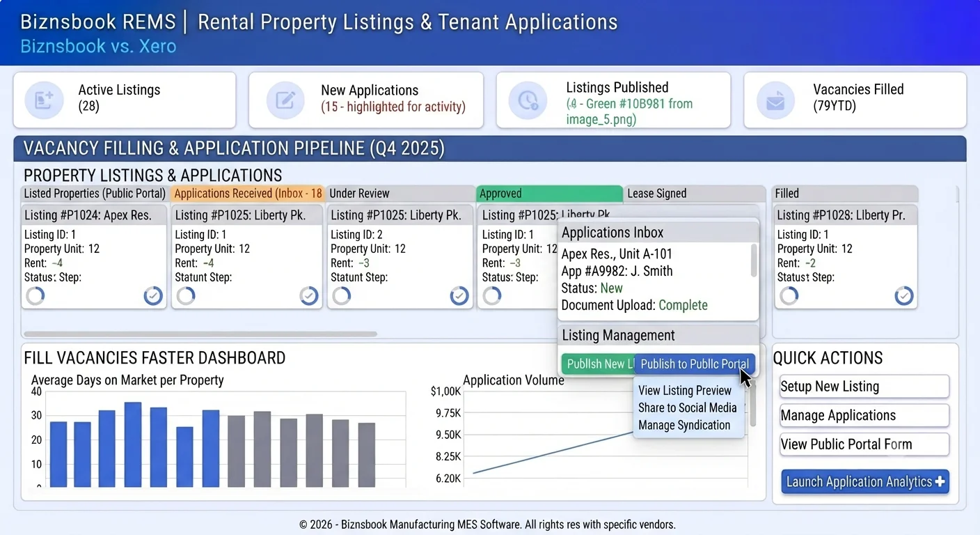Click the Vacancies Filled envelope icon
The width and height of the screenshot is (980, 535).
tap(775, 100)
